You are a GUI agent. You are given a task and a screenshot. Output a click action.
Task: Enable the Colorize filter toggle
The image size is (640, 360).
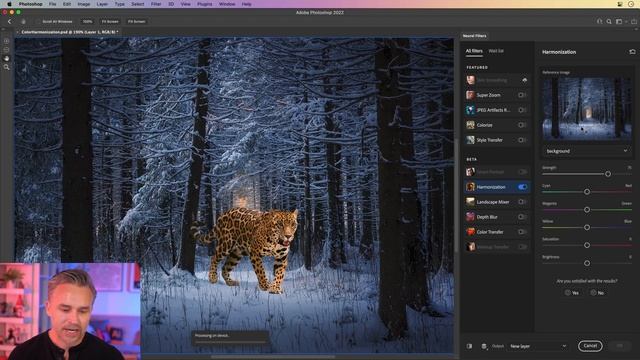[522, 125]
